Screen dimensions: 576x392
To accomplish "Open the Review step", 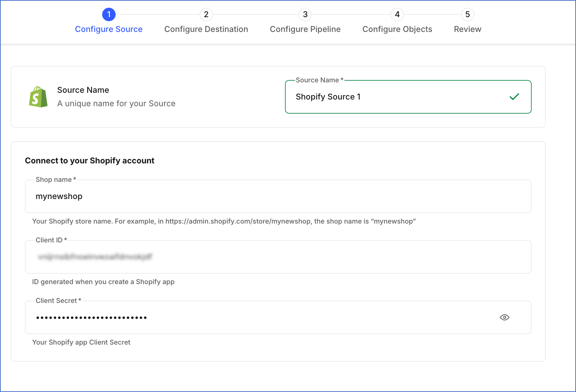I will (x=467, y=29).
